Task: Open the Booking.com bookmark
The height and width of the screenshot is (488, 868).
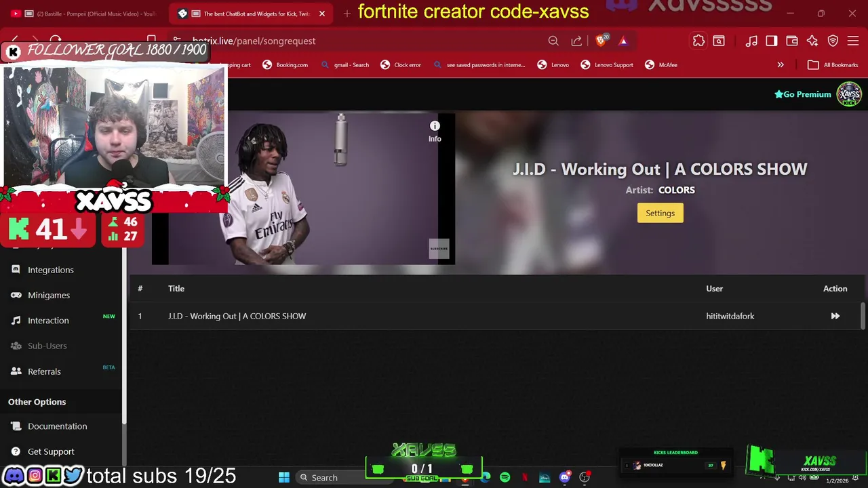Action: (285, 65)
